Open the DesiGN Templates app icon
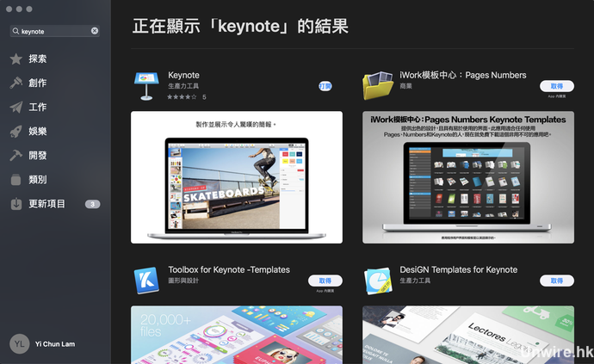The height and width of the screenshot is (364, 594). pos(378,281)
